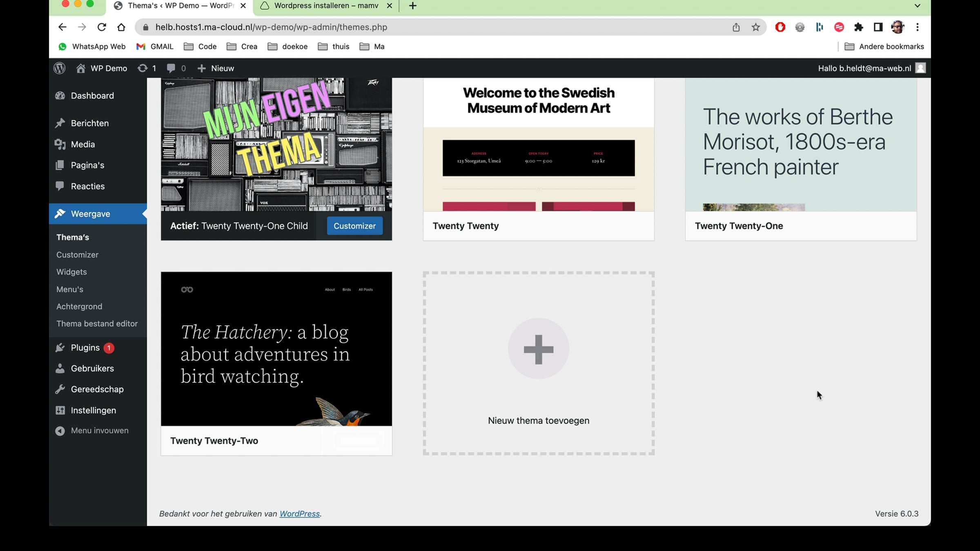Open the updates icon with count 1
This screenshot has height=551, width=980.
(x=147, y=68)
